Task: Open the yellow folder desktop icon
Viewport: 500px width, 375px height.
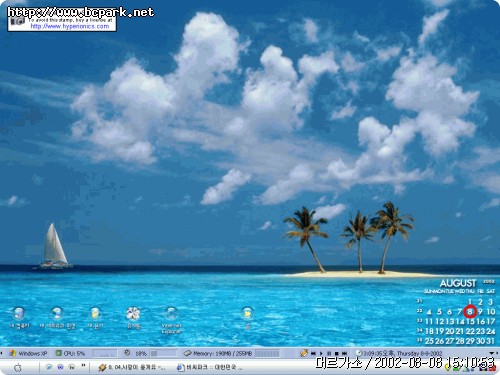Action: [247, 318]
